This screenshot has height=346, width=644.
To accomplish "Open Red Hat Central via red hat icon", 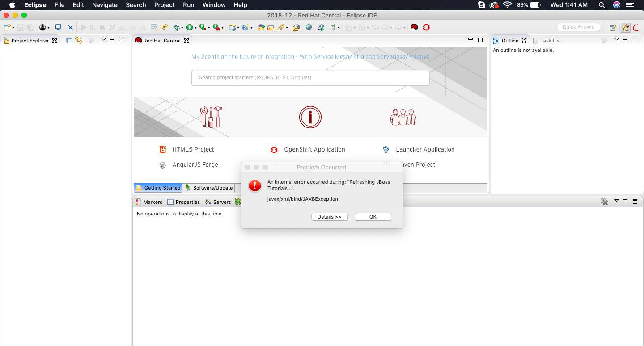I will [x=414, y=27].
